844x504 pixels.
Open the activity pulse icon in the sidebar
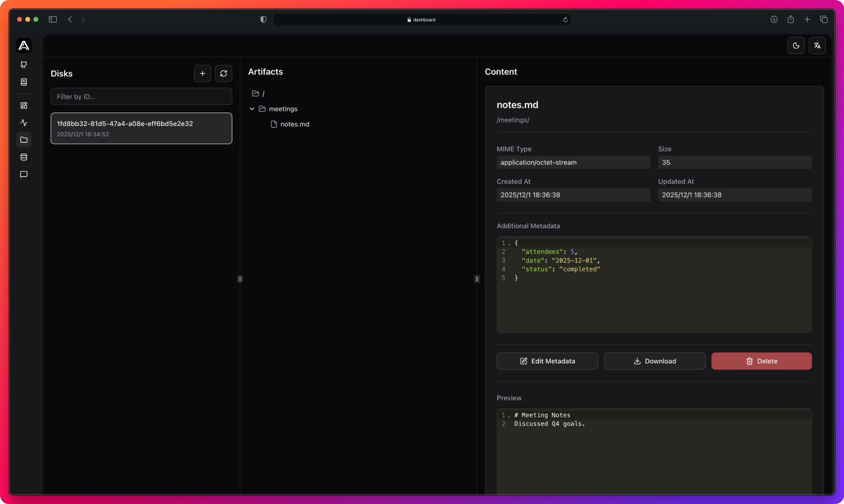click(x=24, y=123)
